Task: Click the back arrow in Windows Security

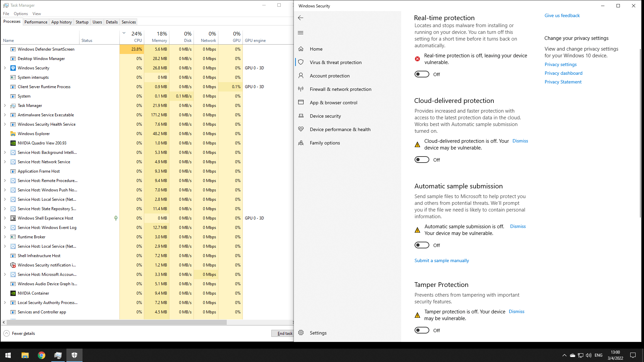Action: pos(301,18)
